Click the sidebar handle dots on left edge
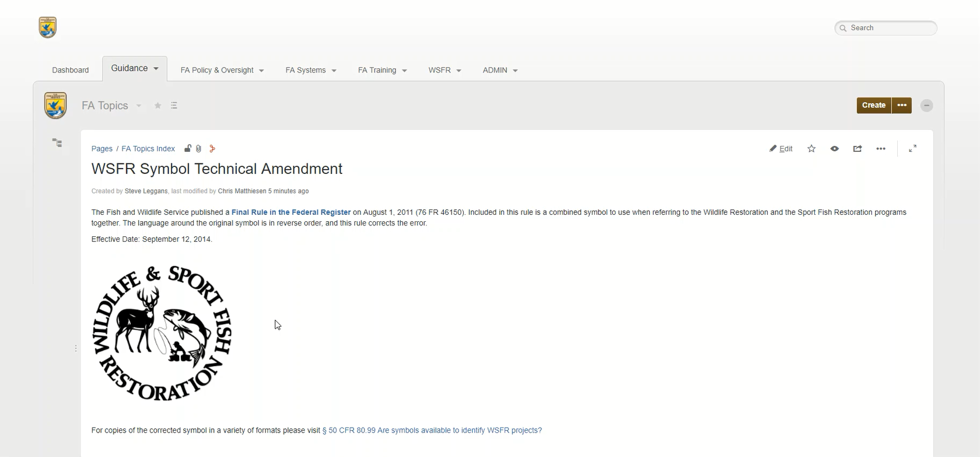The width and height of the screenshot is (980, 457). pos(76,348)
